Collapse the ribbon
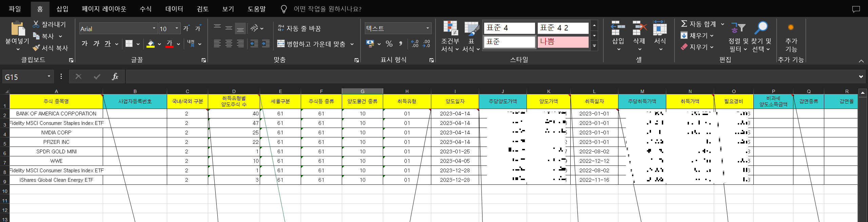 click(861, 61)
